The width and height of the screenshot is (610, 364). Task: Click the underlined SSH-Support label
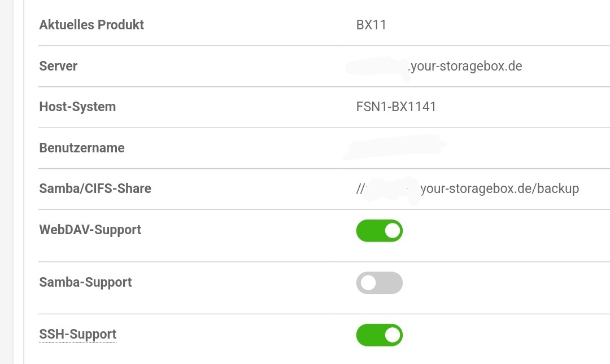coord(77,335)
